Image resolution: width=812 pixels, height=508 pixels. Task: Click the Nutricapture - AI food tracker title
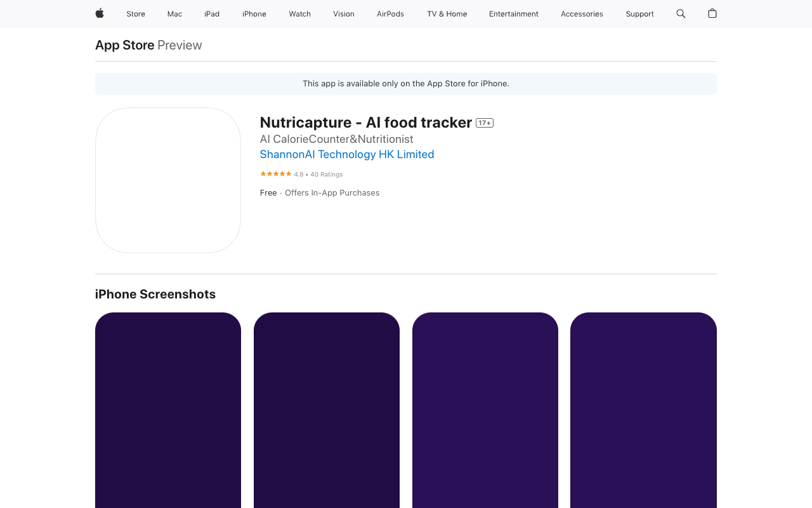click(366, 123)
